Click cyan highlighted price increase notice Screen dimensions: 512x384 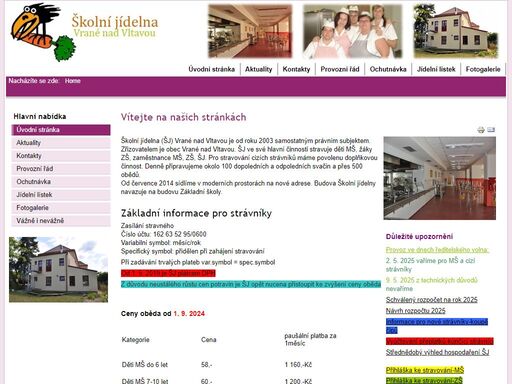click(251, 284)
